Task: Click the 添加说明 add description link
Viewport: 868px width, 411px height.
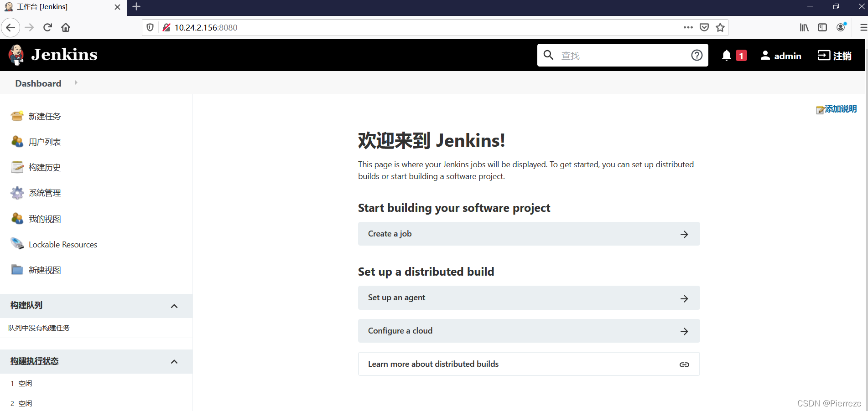Action: point(841,109)
